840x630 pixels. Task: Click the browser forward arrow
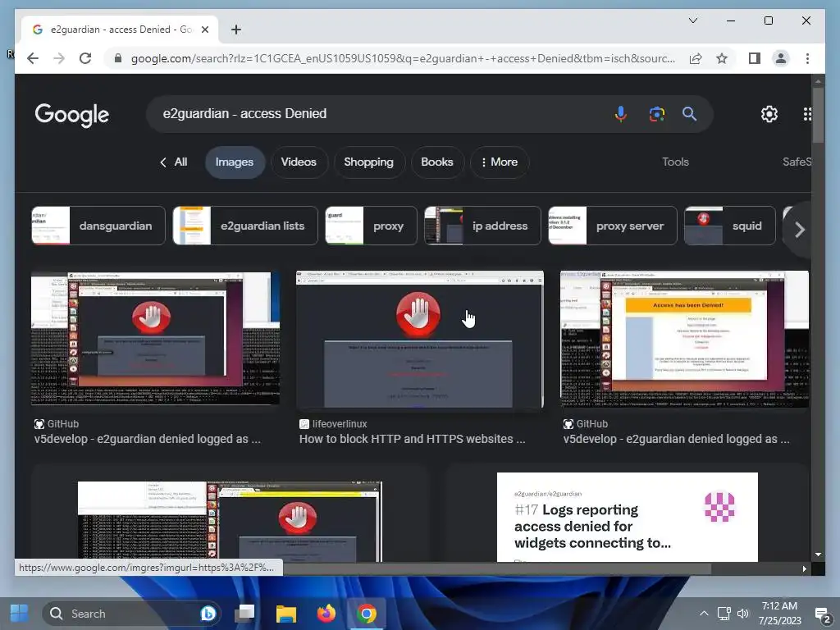[59, 58]
